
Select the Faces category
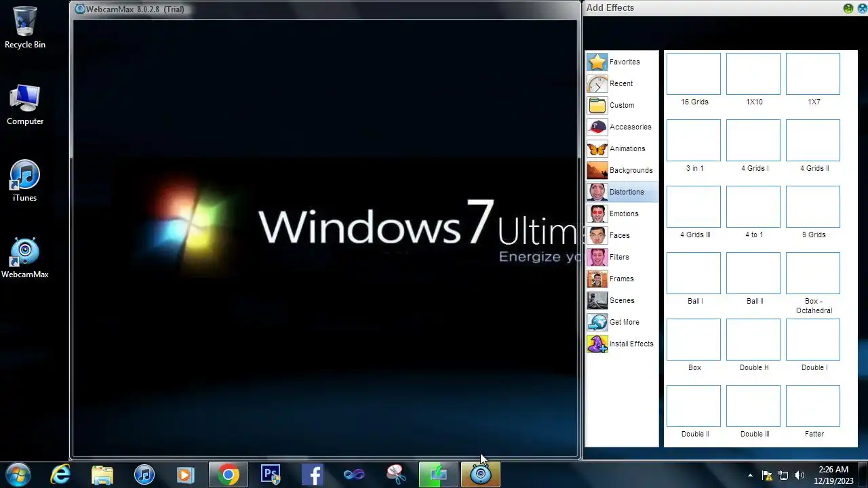click(x=622, y=235)
